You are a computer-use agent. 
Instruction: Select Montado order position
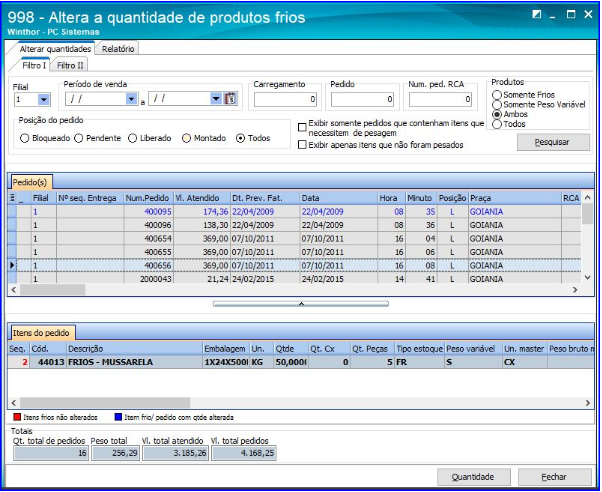[x=187, y=138]
